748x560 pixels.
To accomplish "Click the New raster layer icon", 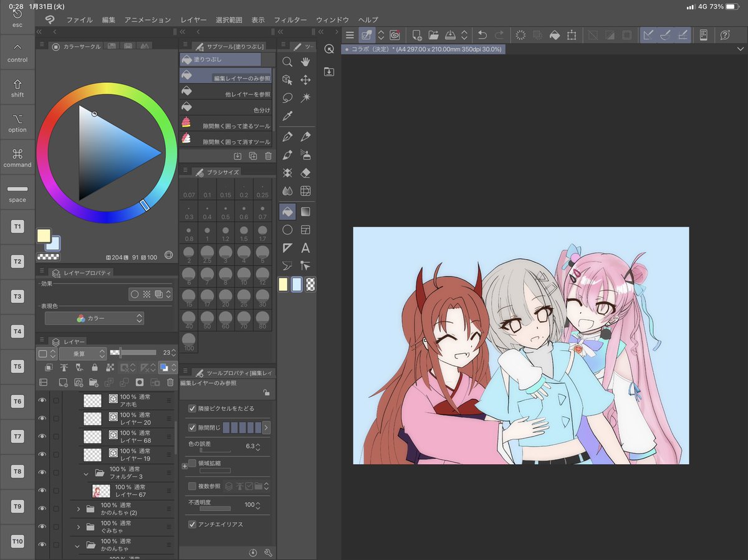I will (x=63, y=382).
